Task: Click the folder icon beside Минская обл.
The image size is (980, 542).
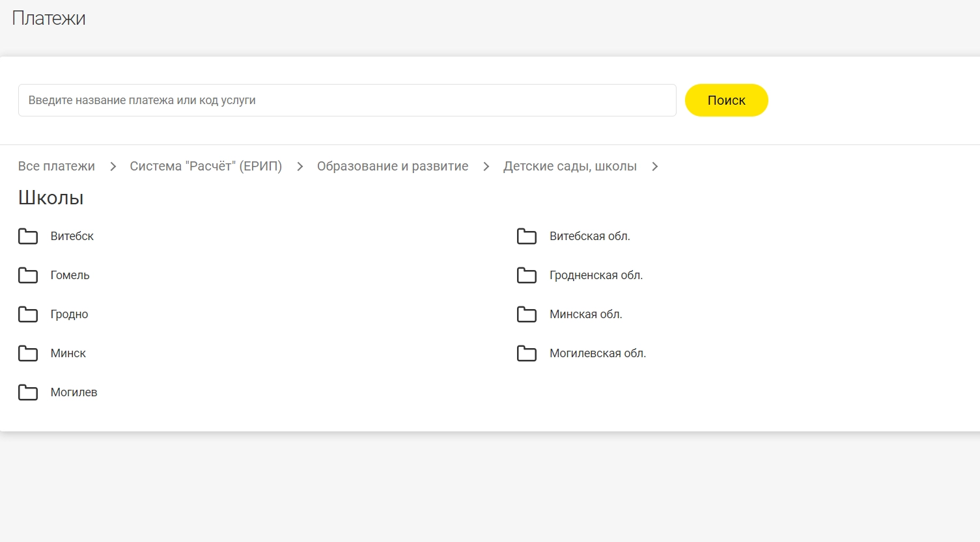Action: pyautogui.click(x=527, y=314)
